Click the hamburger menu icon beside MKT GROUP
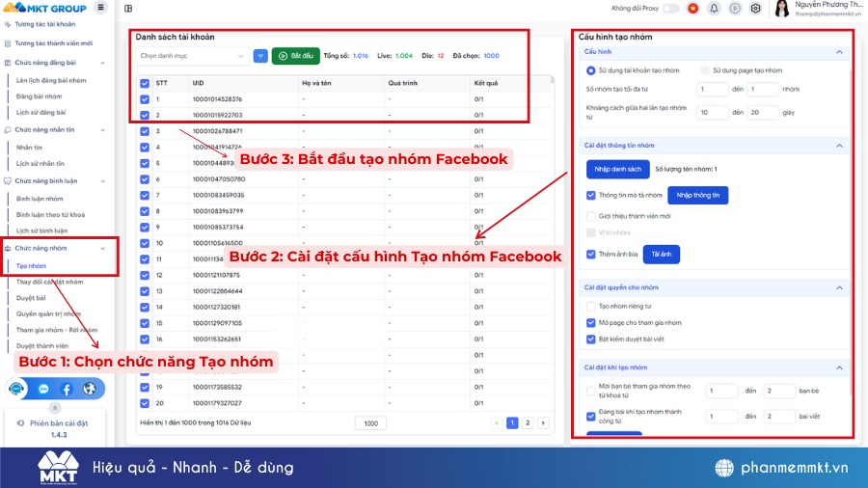Screen dimensions: 868x488 (x=100, y=7)
